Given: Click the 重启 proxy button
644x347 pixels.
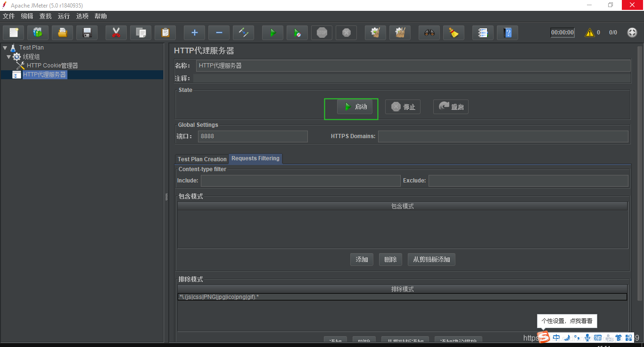Looking at the screenshot, I should (451, 107).
